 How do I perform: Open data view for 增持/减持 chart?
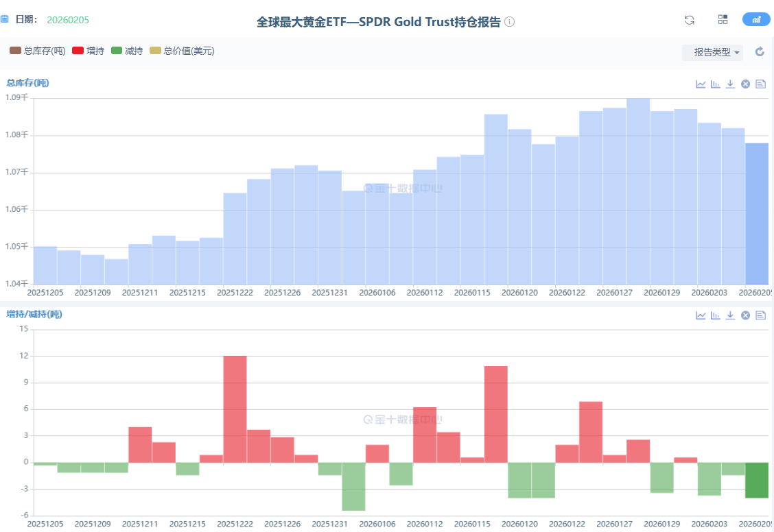pos(760,315)
